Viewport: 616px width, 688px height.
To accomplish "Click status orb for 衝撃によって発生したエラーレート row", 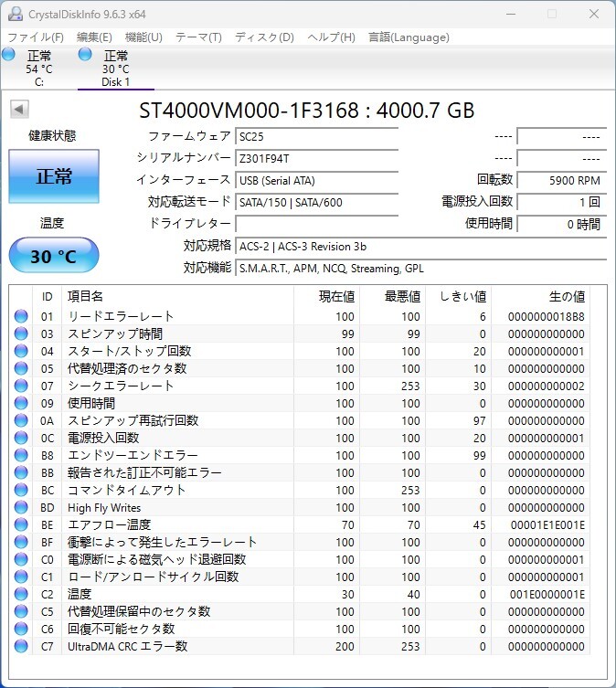I will 21,543.
